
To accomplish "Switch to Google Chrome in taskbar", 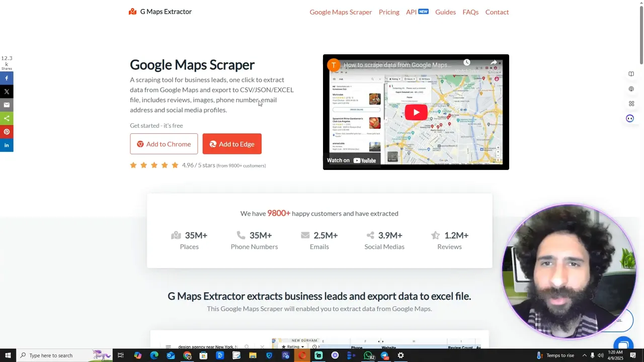I will (x=187, y=355).
